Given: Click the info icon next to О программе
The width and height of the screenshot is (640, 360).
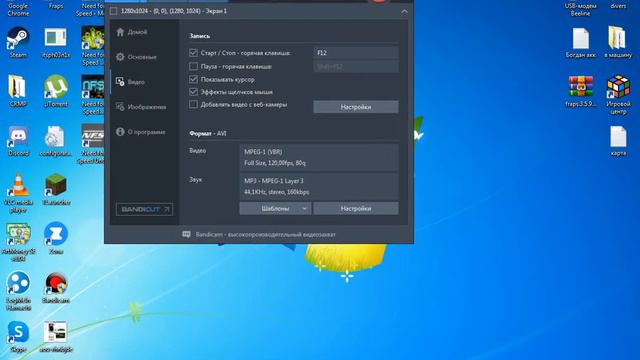Looking at the screenshot, I should (120, 132).
